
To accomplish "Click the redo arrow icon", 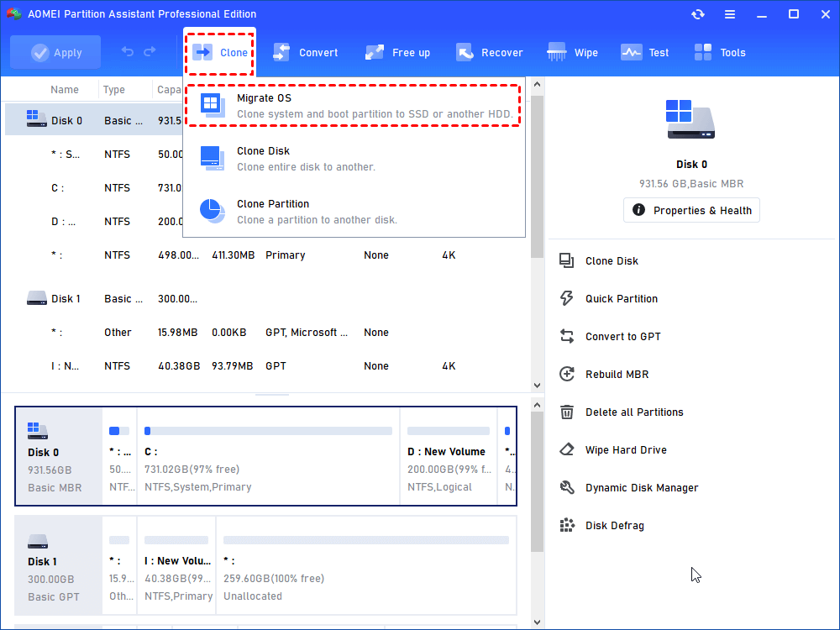I will tap(150, 51).
